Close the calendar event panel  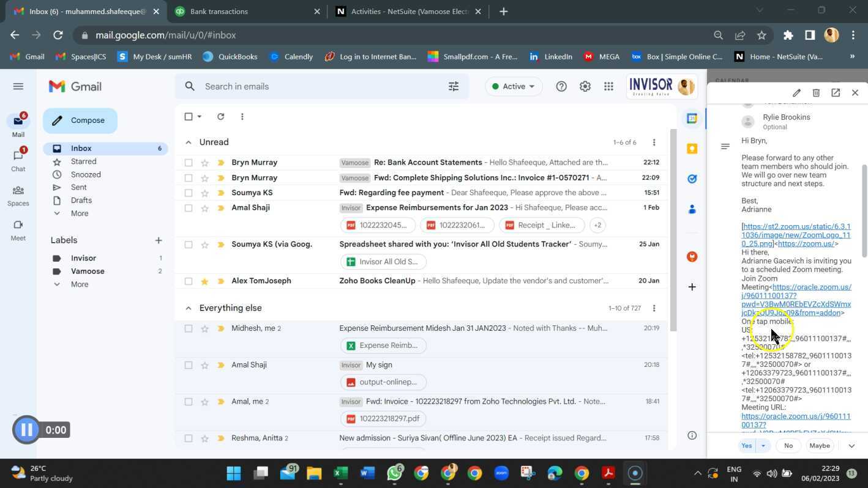pyautogui.click(x=855, y=93)
